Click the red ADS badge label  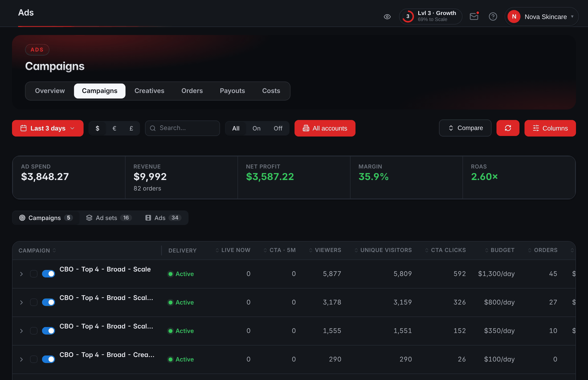37,50
